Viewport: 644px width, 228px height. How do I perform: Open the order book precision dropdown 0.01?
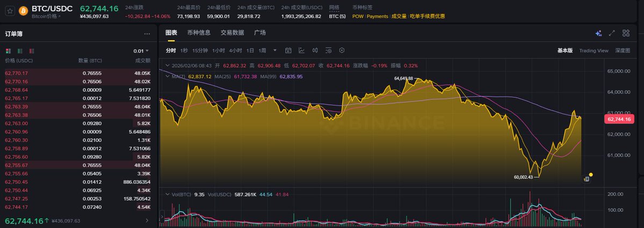tap(141, 51)
